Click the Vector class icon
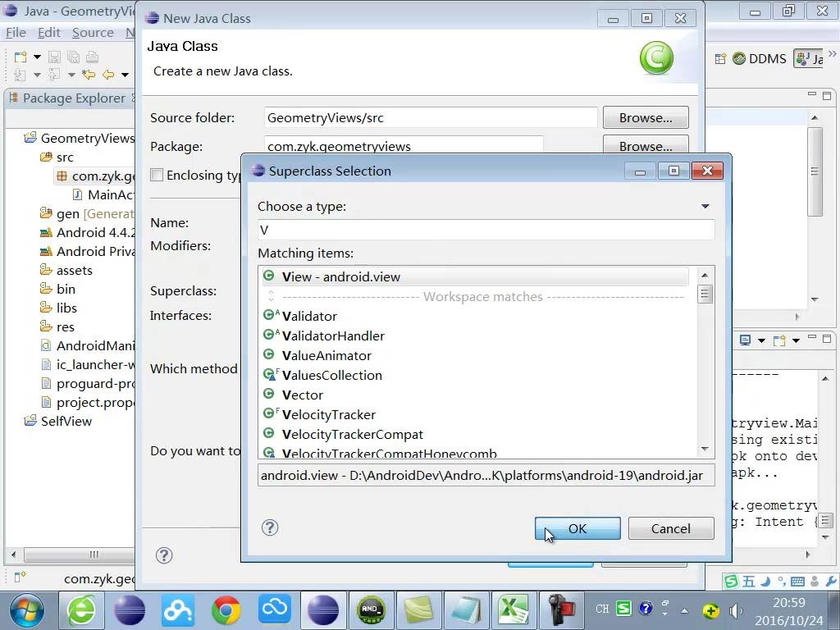This screenshot has width=840, height=630. (x=269, y=395)
